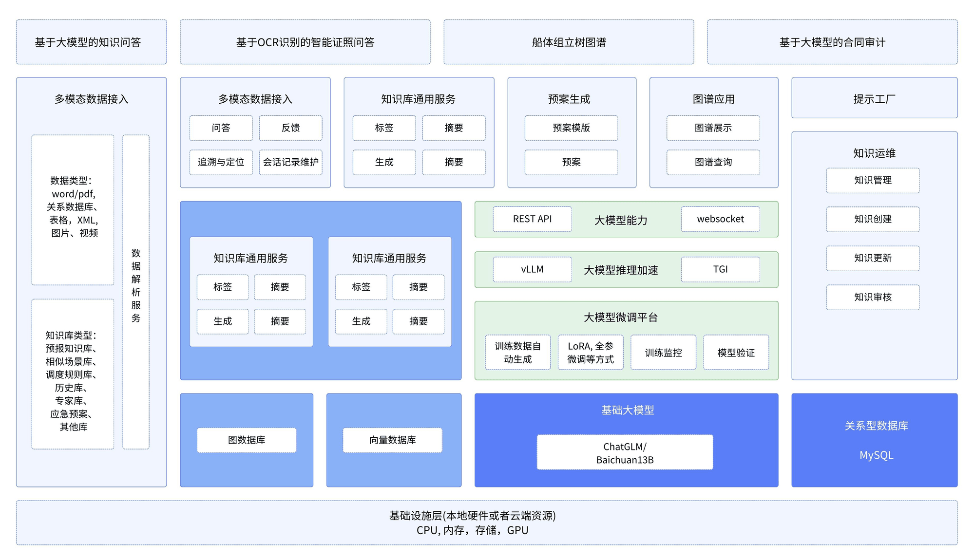Click the vLLM box
This screenshot has height=560, width=974.
532,269
